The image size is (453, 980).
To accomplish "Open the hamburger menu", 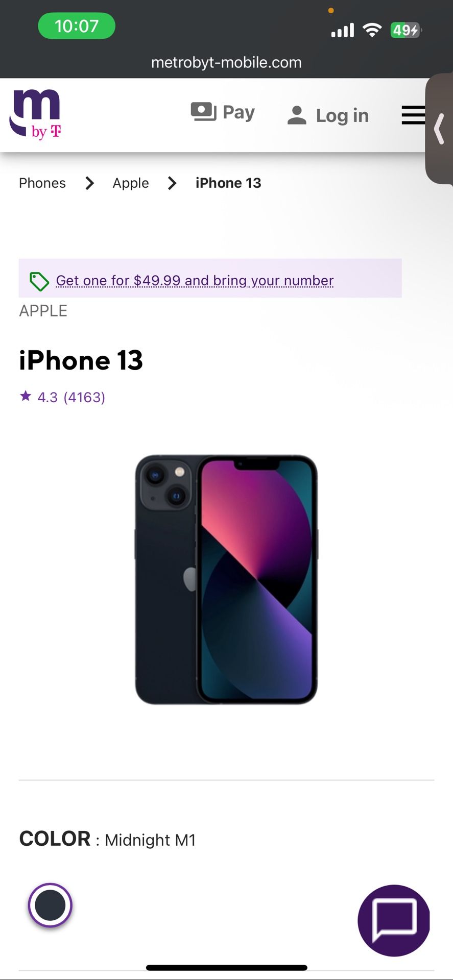I will coord(413,115).
